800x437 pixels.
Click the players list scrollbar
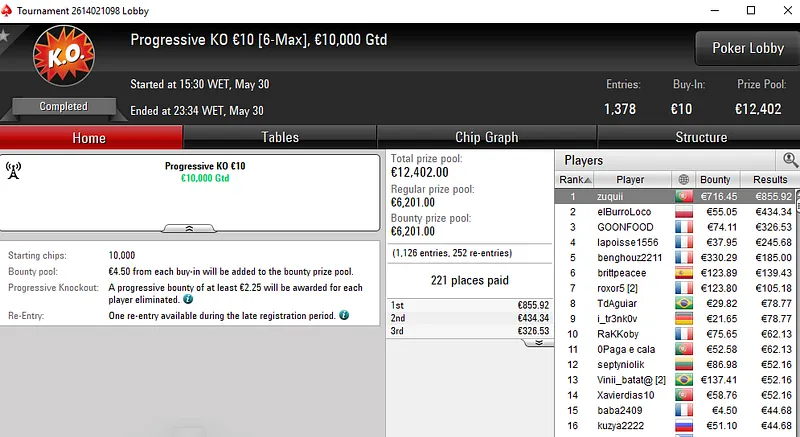[796, 300]
